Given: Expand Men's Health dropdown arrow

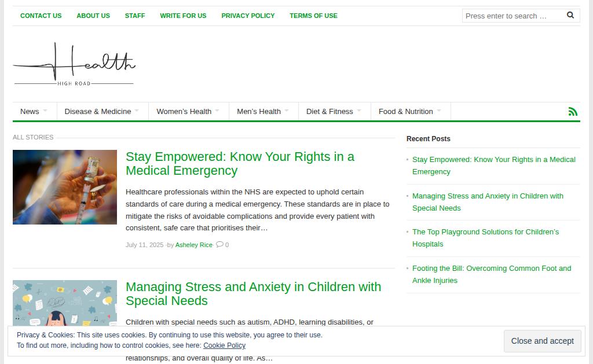Looking at the screenshot, I should [x=287, y=111].
